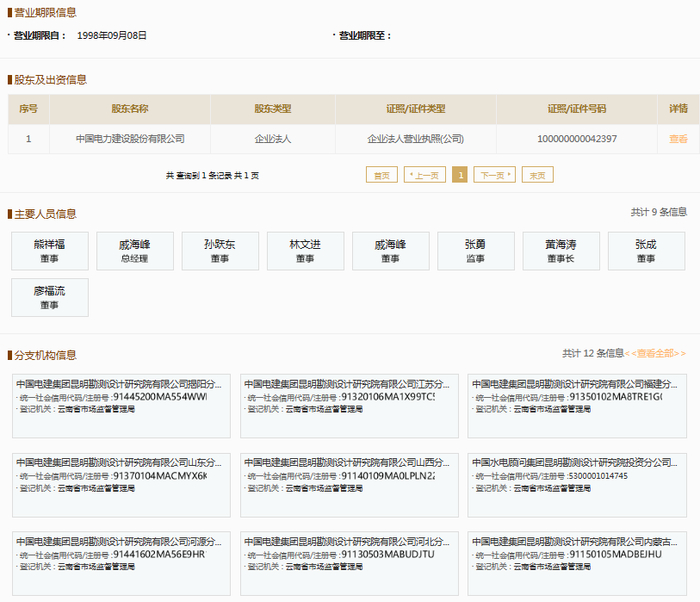Click the 共计 9 条信息 count text
700x602 pixels.
(658, 212)
